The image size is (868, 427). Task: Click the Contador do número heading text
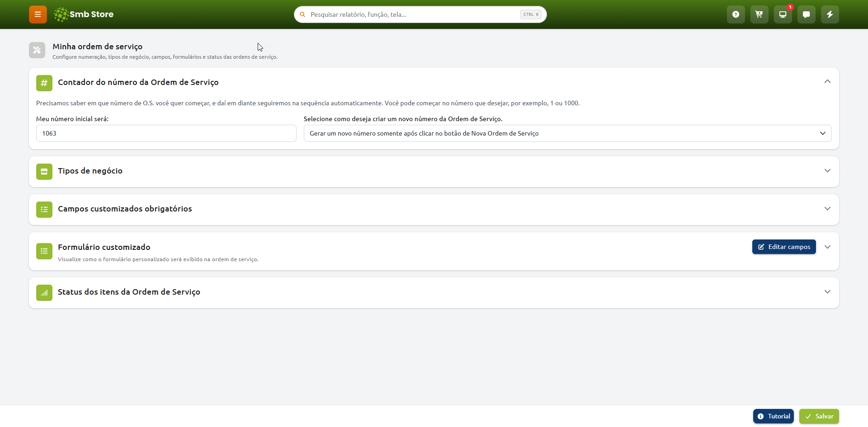[x=138, y=82]
